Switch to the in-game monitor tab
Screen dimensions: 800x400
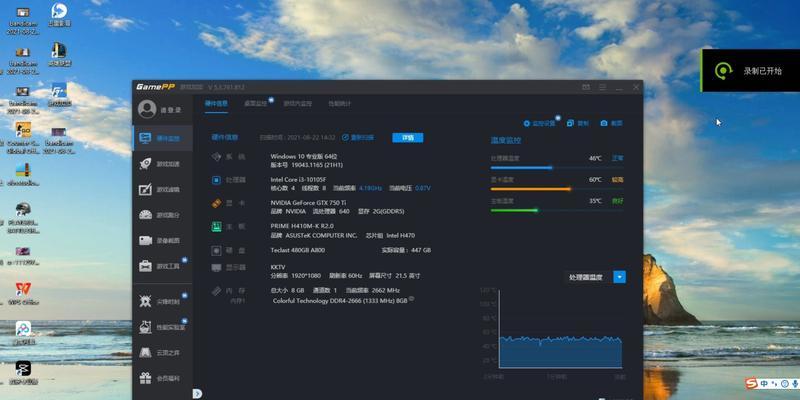point(297,104)
